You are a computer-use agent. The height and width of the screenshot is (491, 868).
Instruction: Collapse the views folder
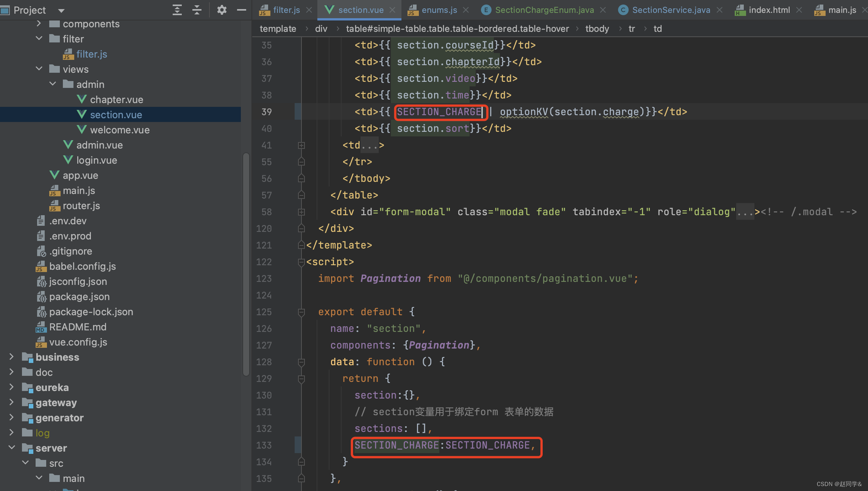click(x=39, y=69)
